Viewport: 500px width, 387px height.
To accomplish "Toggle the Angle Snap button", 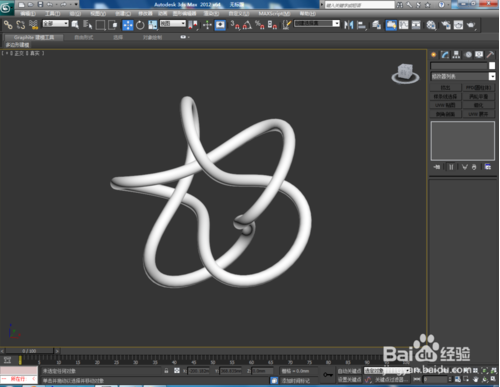I will point(247,25).
